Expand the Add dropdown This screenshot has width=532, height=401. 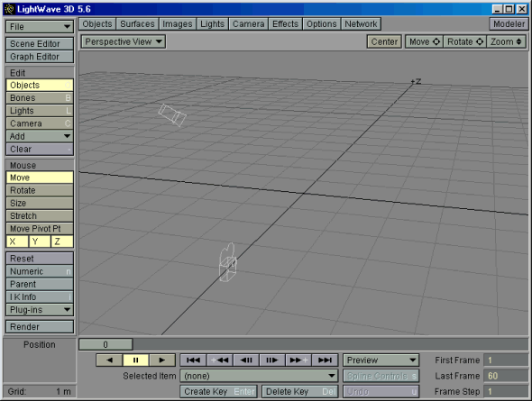[x=40, y=136]
